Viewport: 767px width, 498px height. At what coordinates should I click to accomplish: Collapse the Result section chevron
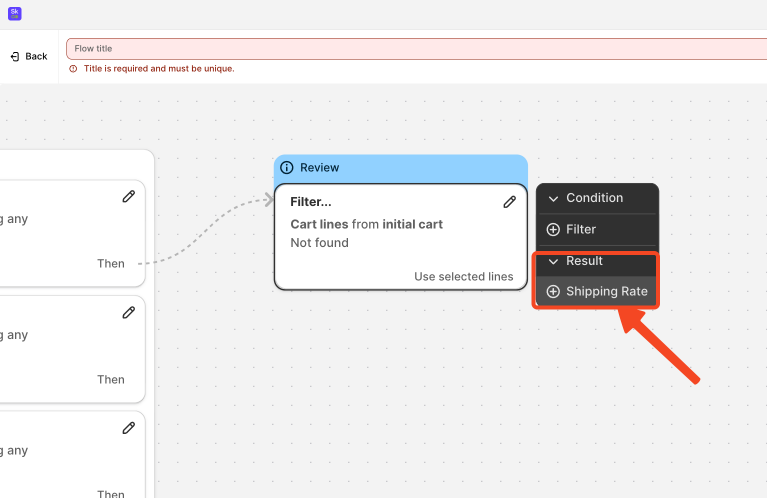553,261
